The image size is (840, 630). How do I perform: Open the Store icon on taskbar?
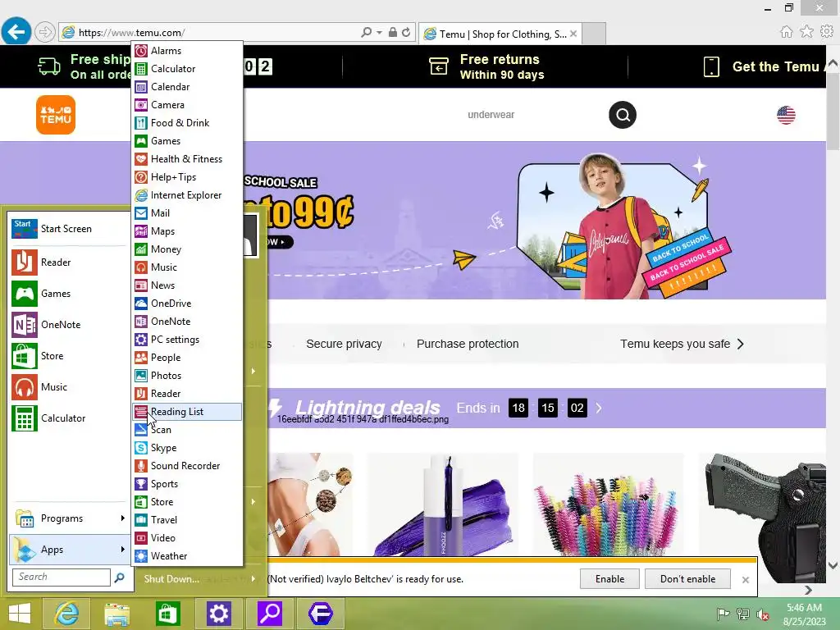167,614
